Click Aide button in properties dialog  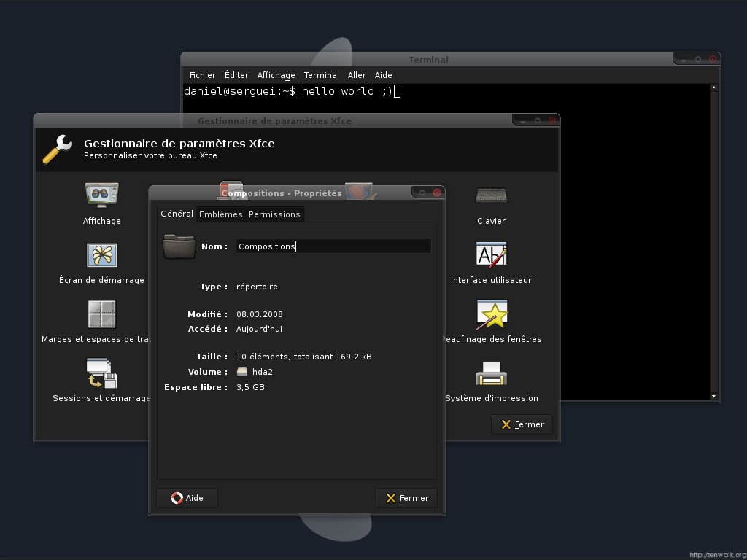click(187, 498)
